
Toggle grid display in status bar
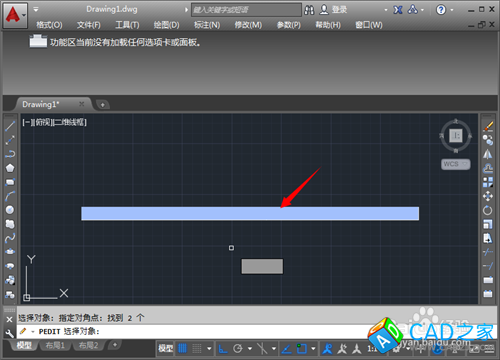click(x=182, y=349)
